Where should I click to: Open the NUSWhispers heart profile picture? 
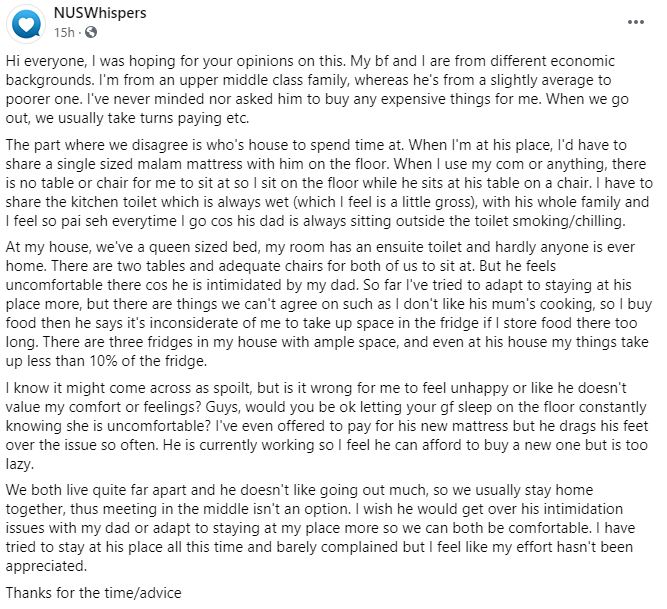pos(26,24)
